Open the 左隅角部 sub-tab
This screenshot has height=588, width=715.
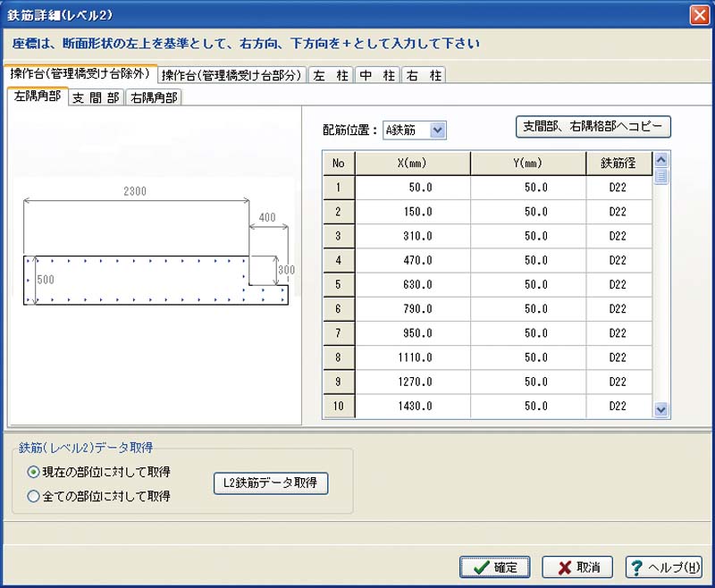coord(38,97)
